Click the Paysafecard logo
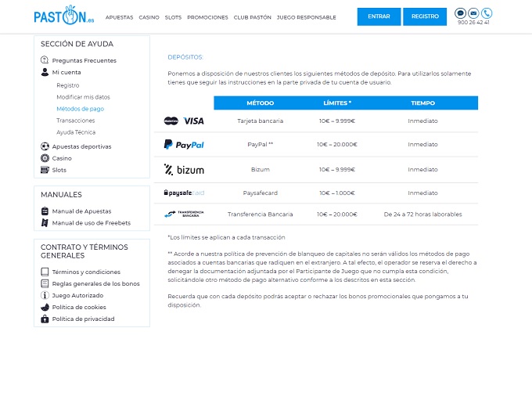The image size is (532, 400). (x=184, y=193)
